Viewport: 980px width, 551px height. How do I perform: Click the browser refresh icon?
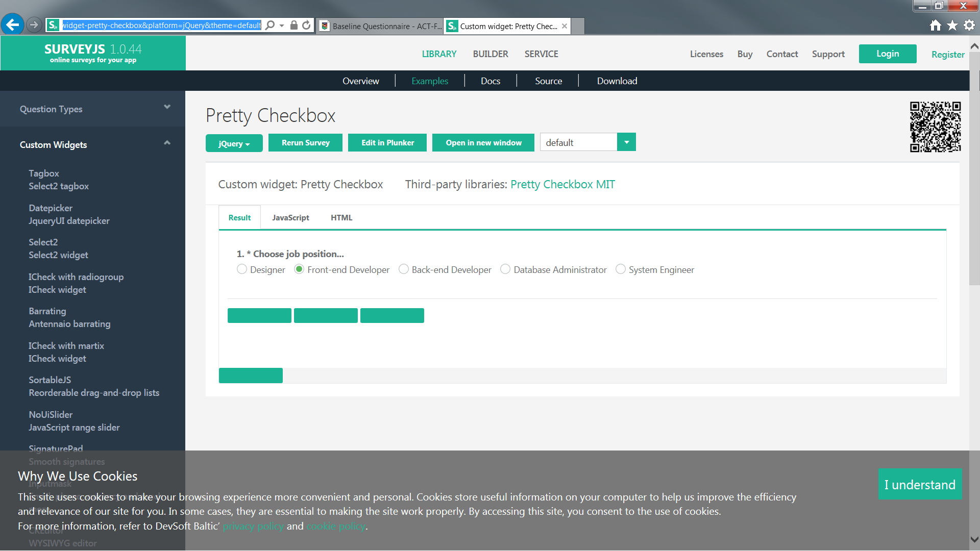[x=305, y=24]
